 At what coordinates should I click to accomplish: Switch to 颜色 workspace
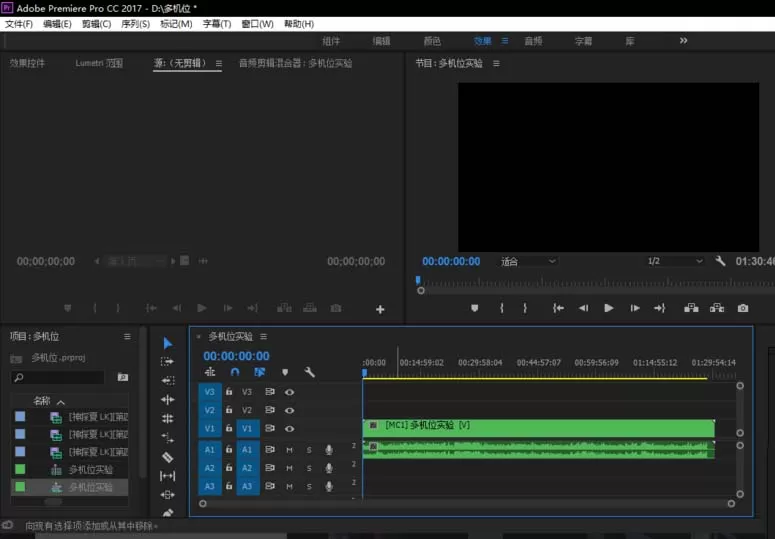[x=432, y=41]
